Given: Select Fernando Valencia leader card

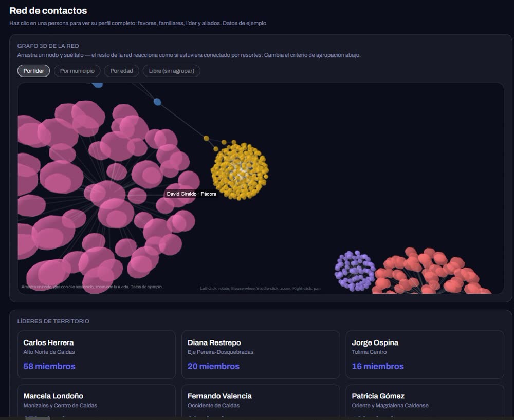Looking at the screenshot, I should [261, 401].
